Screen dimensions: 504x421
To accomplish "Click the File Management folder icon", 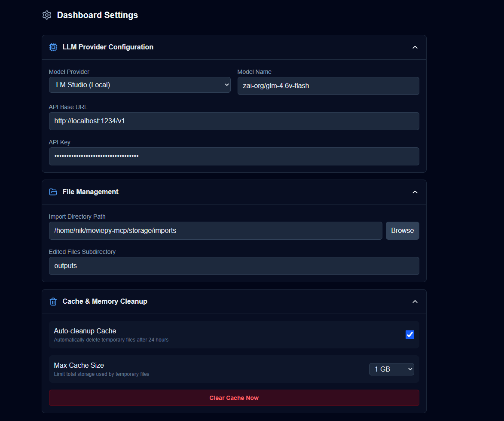I will click(53, 192).
